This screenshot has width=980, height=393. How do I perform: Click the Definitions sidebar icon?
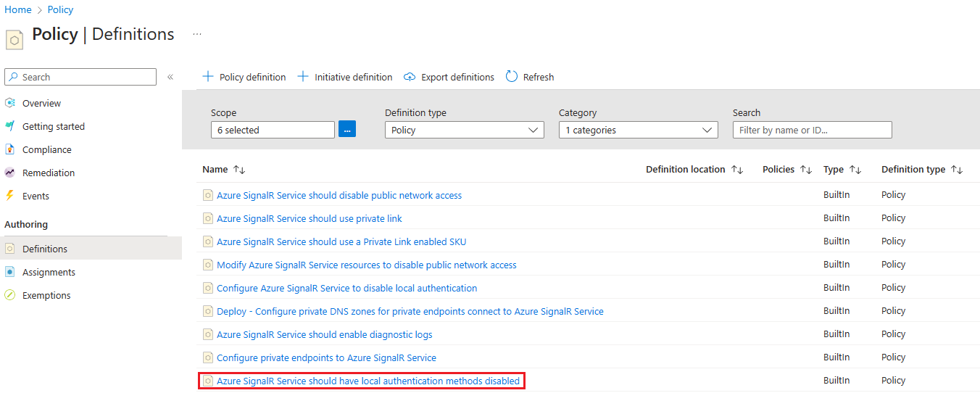(x=10, y=249)
